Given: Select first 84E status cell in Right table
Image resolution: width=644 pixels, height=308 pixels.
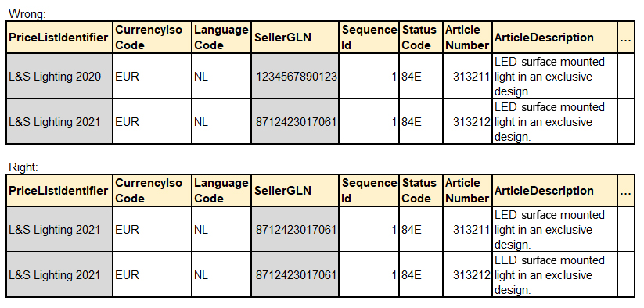Looking at the screenshot, I should pyautogui.click(x=421, y=230).
